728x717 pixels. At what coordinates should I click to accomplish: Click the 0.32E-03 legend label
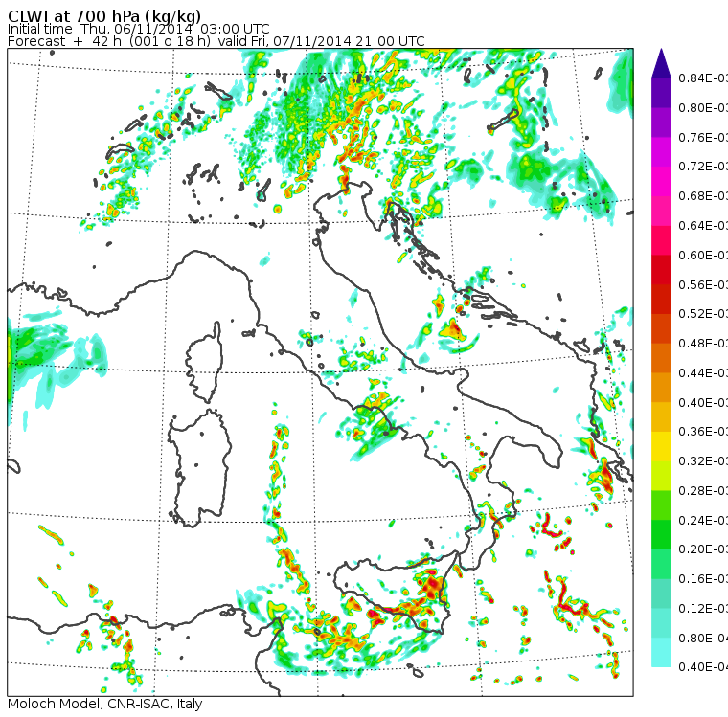[703, 461]
